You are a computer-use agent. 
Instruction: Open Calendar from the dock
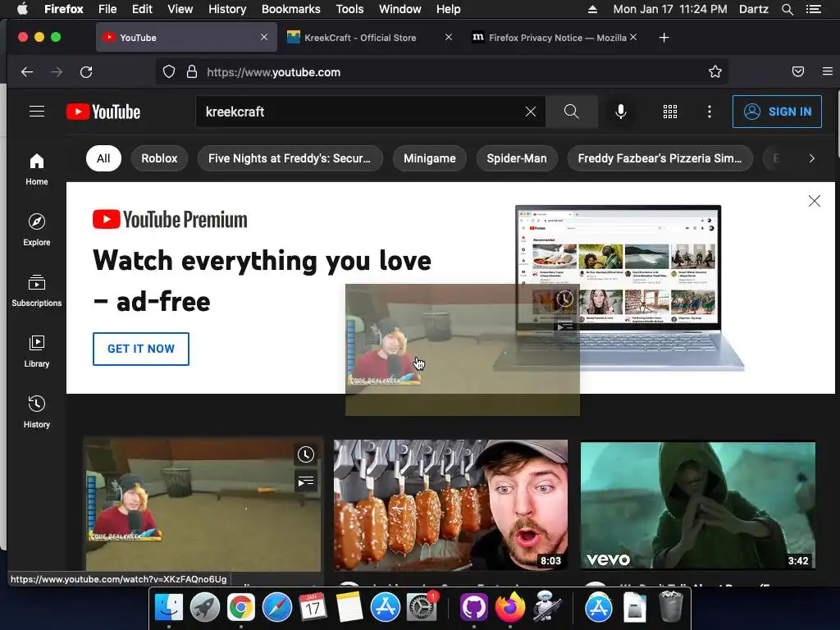(x=313, y=608)
